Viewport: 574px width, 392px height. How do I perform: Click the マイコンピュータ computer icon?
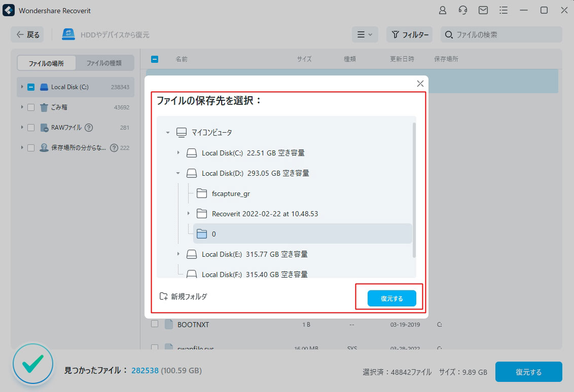click(181, 132)
